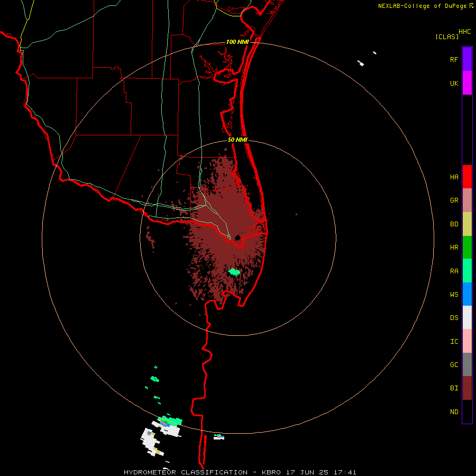Screen dimensions: 476x476
Task: Click the RF legend label
Action: tap(454, 60)
